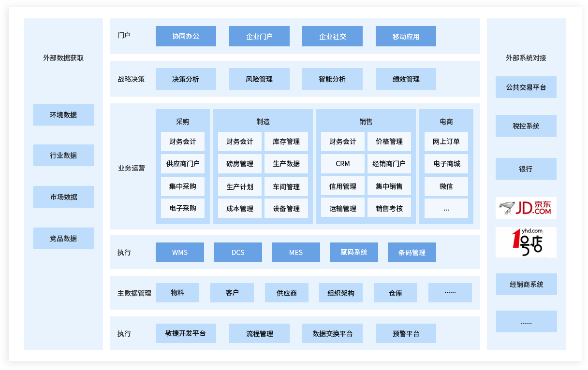Enable the 赋码系统 execution module
This screenshot has height=370, width=588.
(353, 252)
